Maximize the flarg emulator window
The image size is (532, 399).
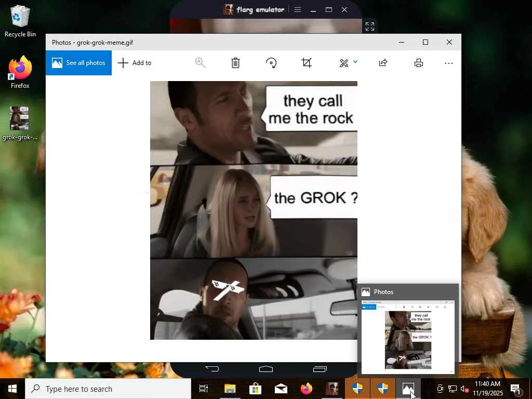click(x=329, y=9)
